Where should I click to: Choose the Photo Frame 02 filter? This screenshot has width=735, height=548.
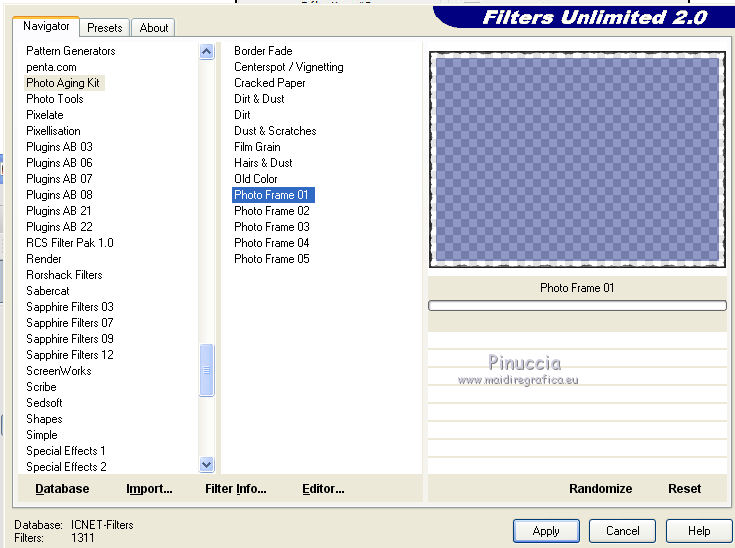[272, 210]
